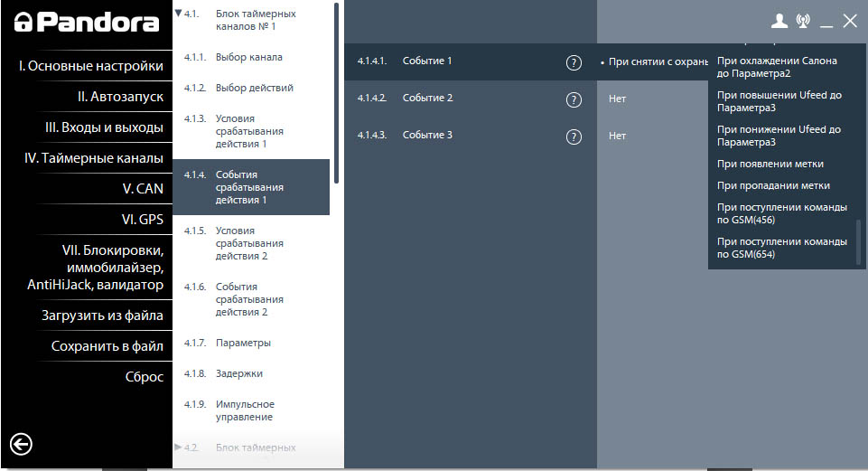The image size is (868, 471).
Task: Open help for Событие 2
Action: click(x=573, y=99)
